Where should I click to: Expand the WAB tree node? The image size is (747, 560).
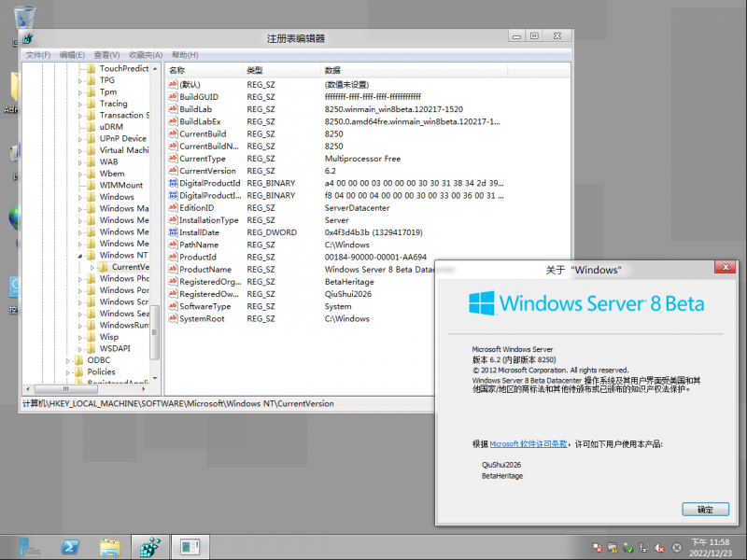point(80,162)
